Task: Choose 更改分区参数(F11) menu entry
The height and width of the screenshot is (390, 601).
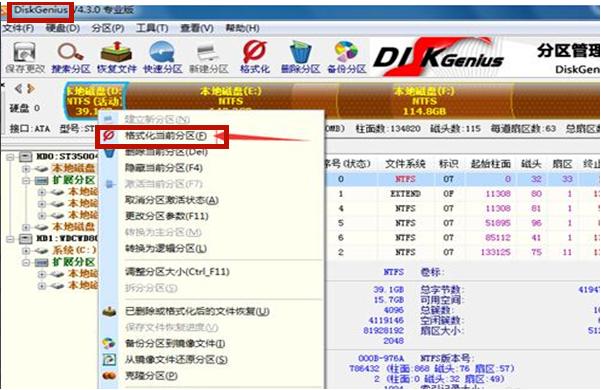Action: [167, 216]
